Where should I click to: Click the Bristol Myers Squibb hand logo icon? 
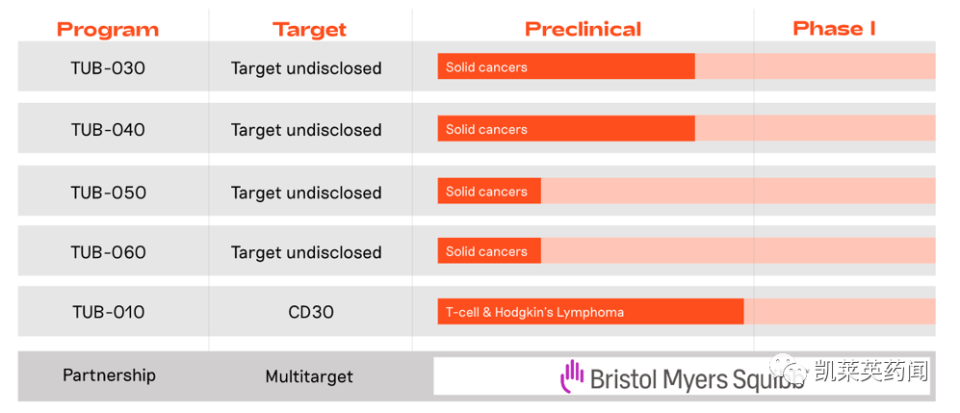click(572, 376)
